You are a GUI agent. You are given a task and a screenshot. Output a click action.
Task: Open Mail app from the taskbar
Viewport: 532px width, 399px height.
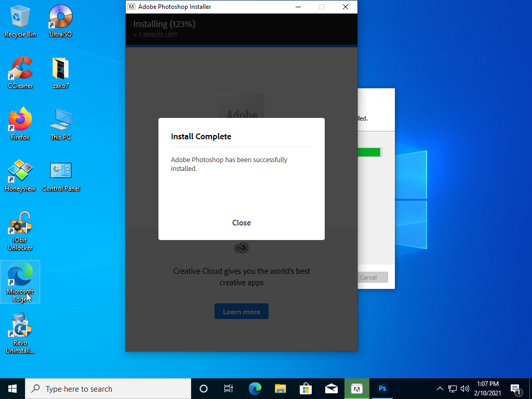[x=331, y=389]
